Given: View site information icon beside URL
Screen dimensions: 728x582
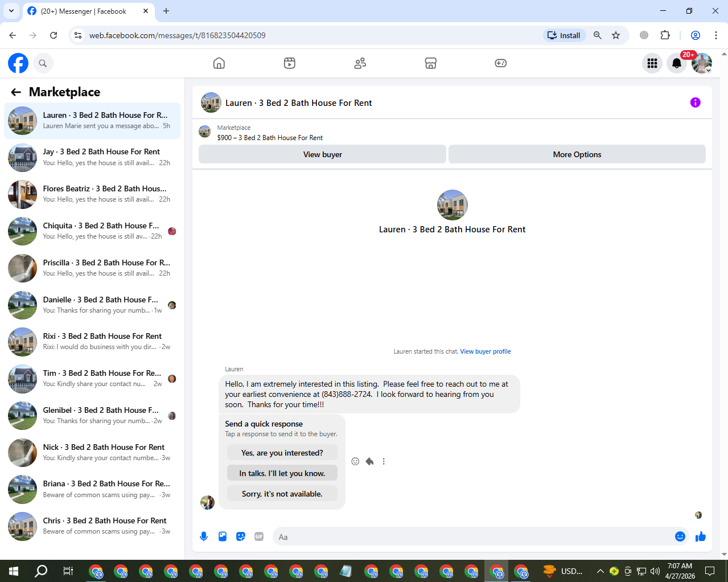Looking at the screenshot, I should click(79, 35).
